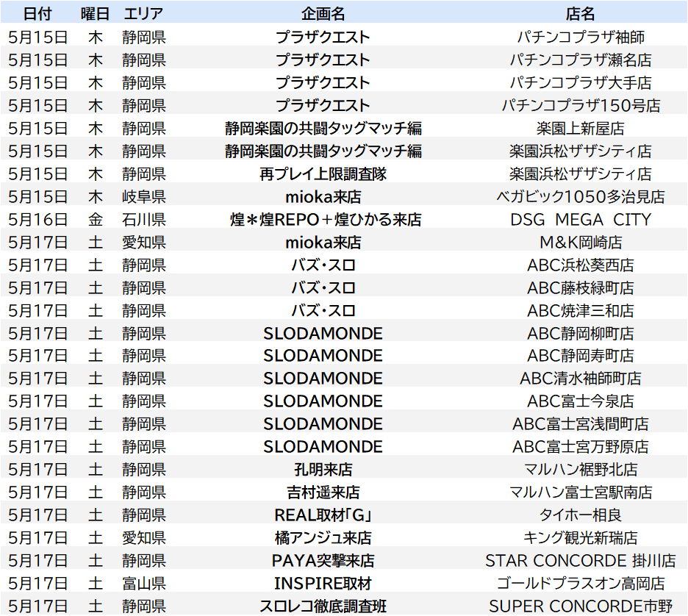Click the エリア column header
Screen dimensions: 688x616
[143, 14]
